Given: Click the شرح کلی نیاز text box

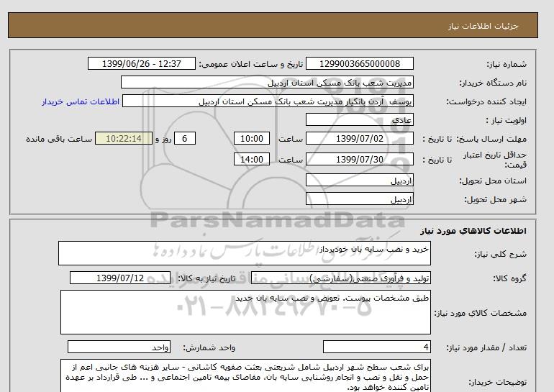Looking at the screenshot, I should click(x=245, y=253).
